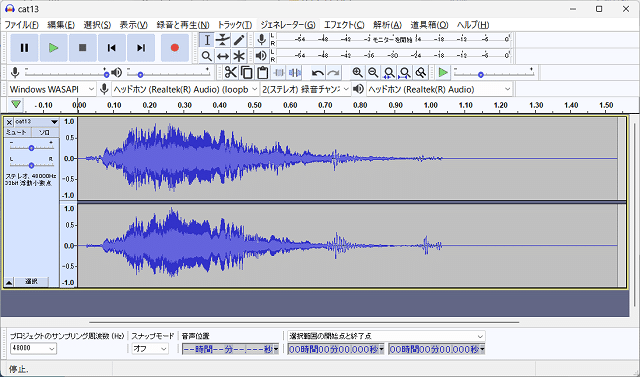Open the project sampling rate 48000 dropdown
This screenshot has width=640, height=377.
[33, 348]
